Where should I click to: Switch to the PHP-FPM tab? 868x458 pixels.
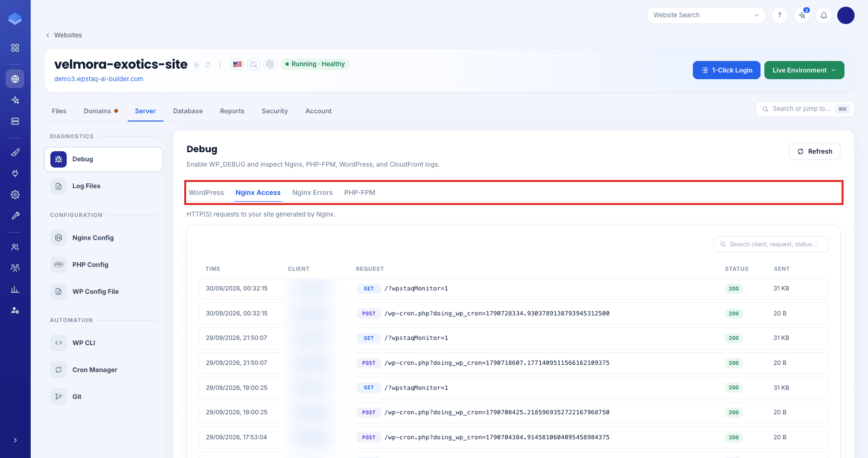coord(359,193)
